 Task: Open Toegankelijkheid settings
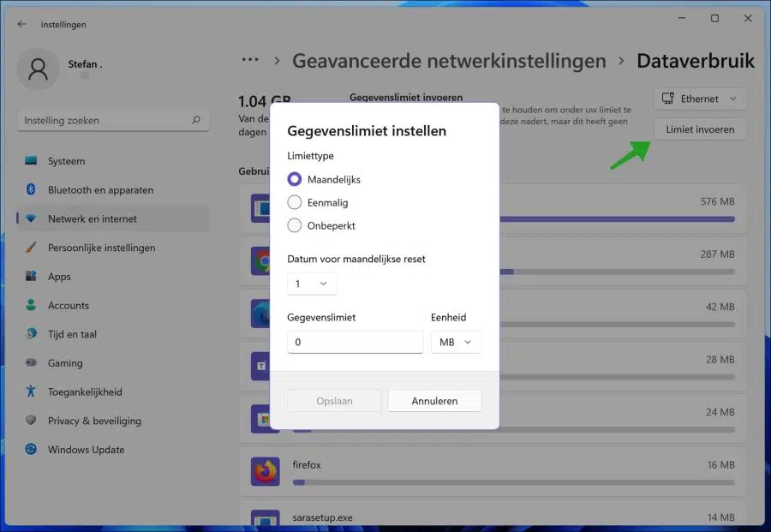(112, 392)
